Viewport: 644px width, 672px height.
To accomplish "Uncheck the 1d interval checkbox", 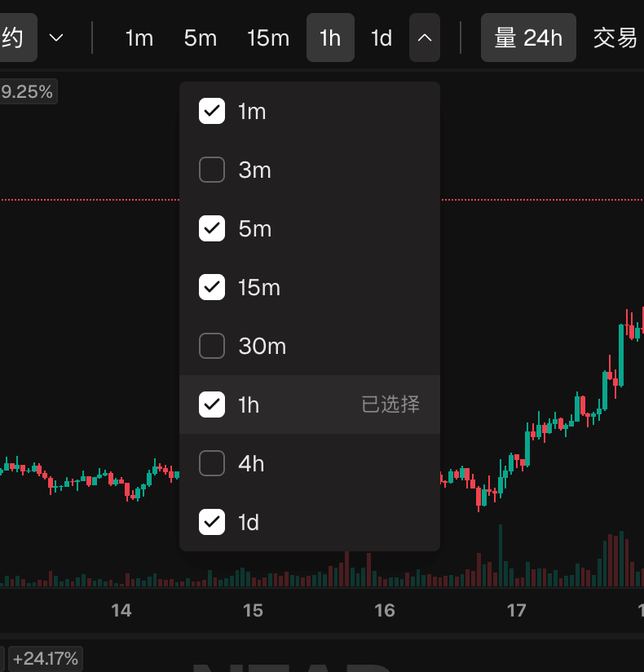I will pos(212,522).
